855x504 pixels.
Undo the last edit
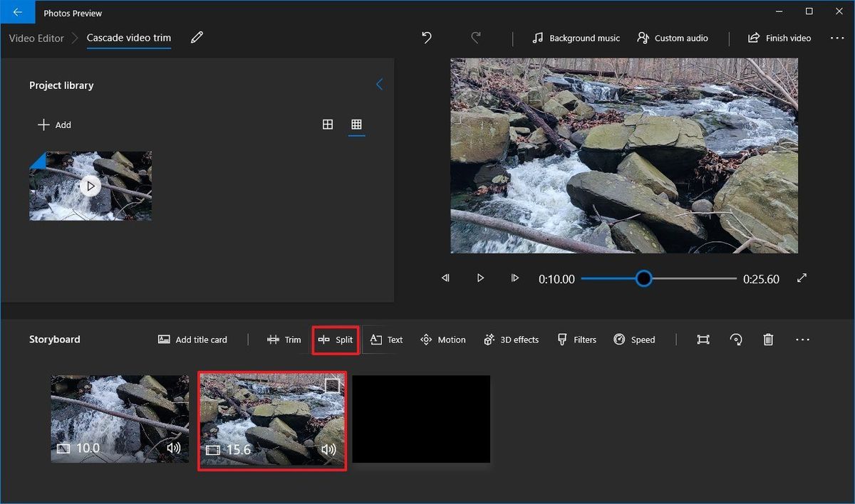coord(426,38)
